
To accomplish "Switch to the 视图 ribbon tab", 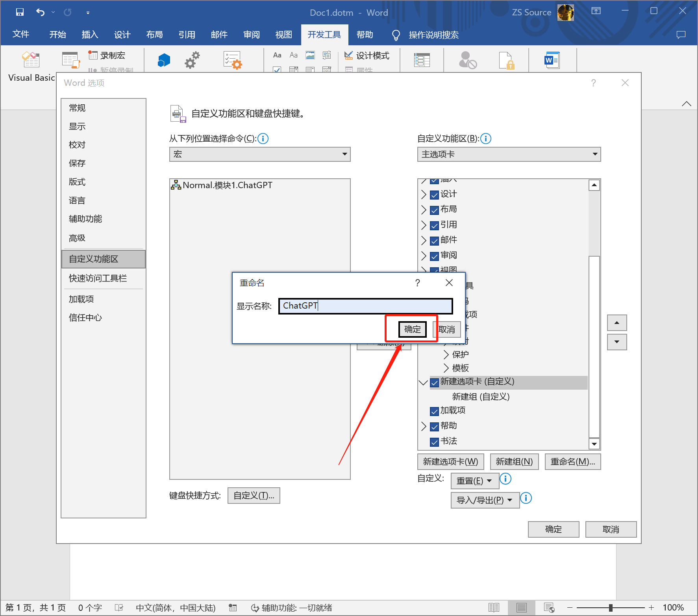I will pyautogui.click(x=283, y=35).
